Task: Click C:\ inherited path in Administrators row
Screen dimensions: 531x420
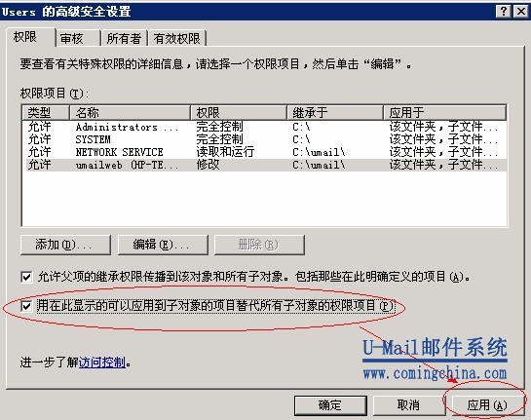Action: pyautogui.click(x=301, y=127)
